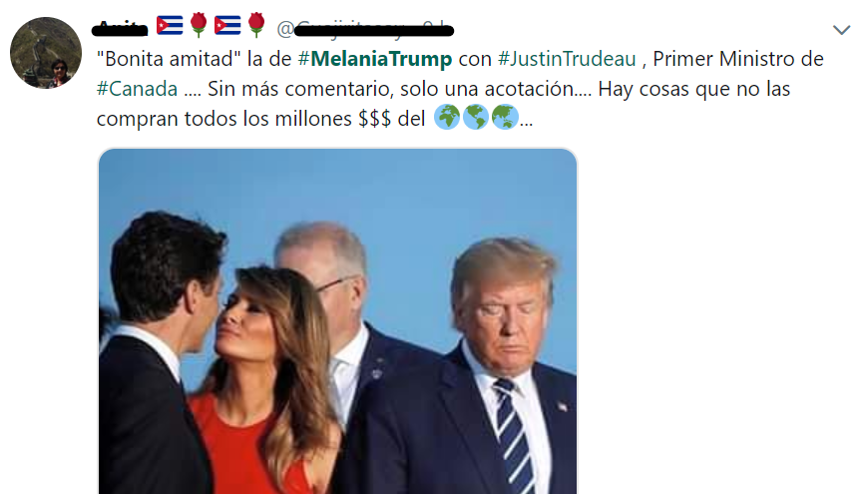Screen dimensions: 868x494
Task: Click the Asia-Australia globe emoji
Action: tap(504, 117)
